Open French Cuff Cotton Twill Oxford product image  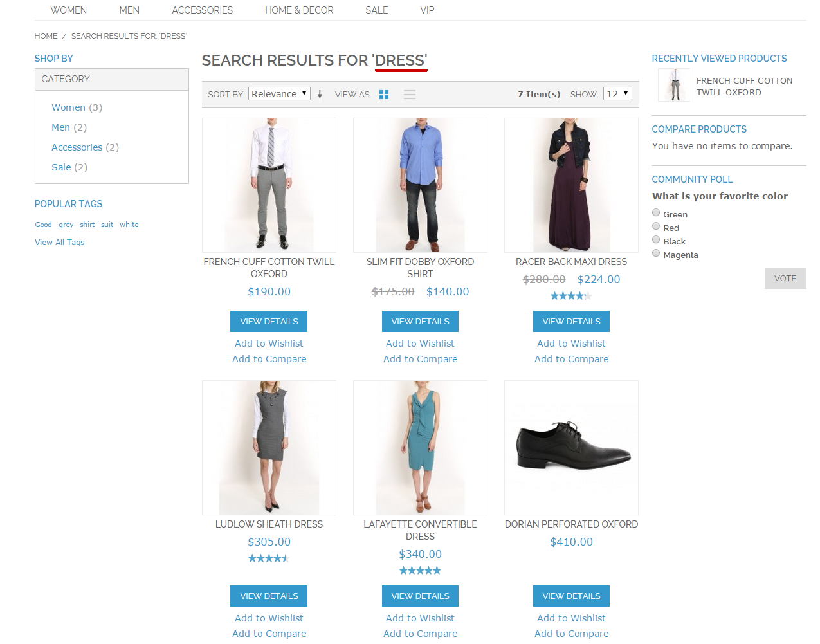point(269,185)
